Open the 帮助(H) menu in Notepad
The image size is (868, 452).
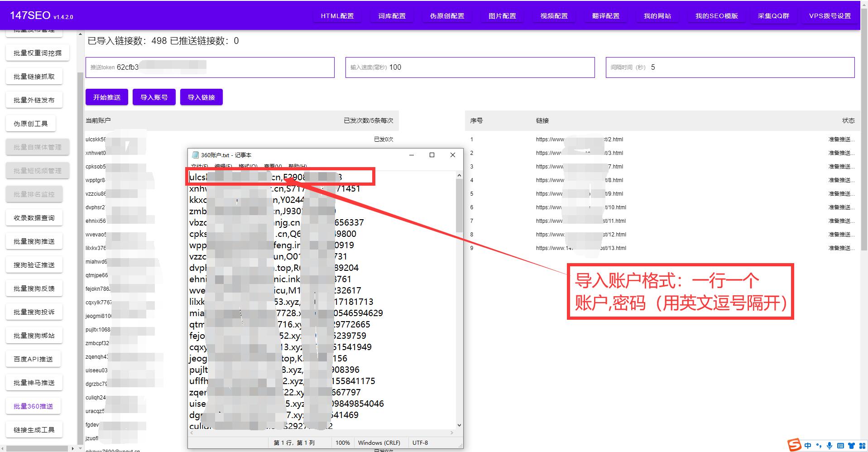coord(297,166)
